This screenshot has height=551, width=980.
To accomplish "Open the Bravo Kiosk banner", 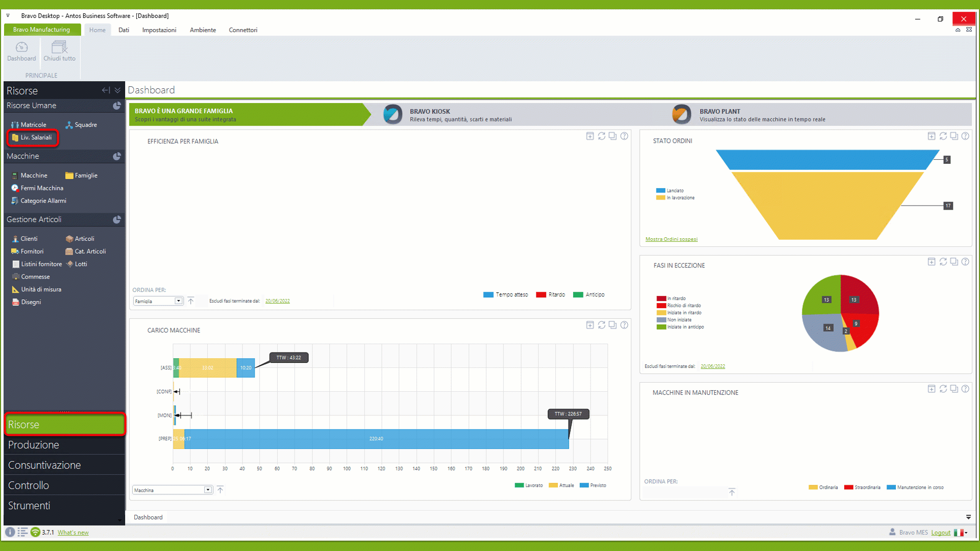I will click(447, 115).
